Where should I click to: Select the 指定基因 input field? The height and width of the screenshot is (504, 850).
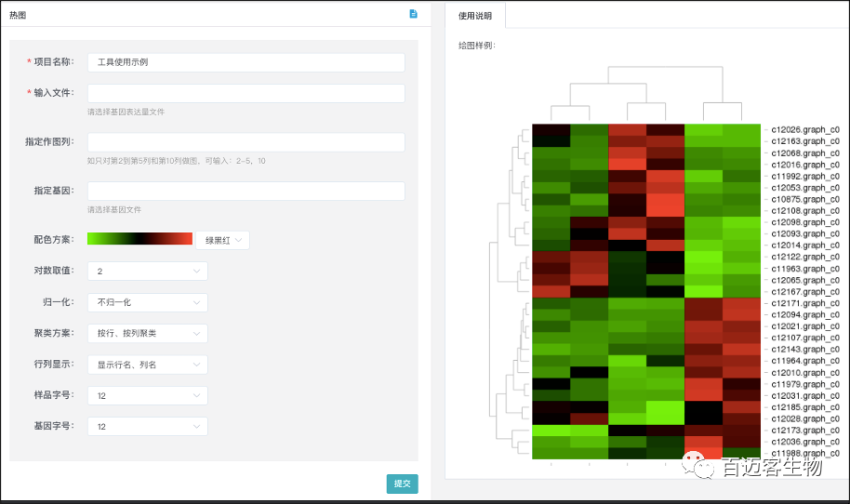tap(246, 191)
